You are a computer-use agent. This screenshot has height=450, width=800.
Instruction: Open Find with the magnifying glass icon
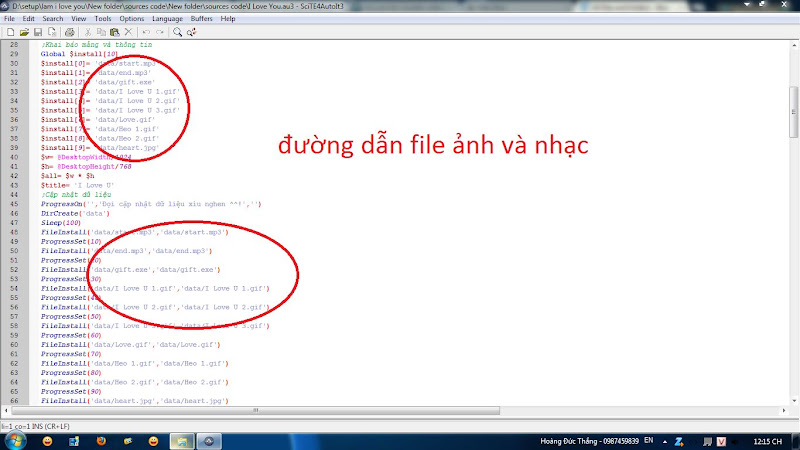coord(178,32)
